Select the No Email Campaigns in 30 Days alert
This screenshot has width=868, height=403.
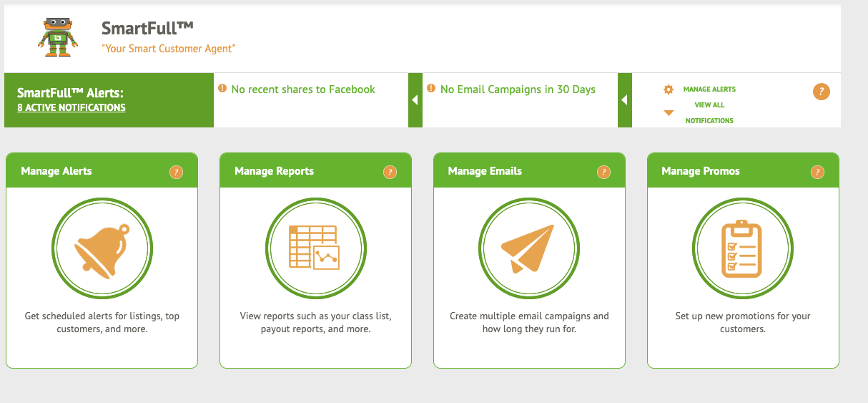511,89
